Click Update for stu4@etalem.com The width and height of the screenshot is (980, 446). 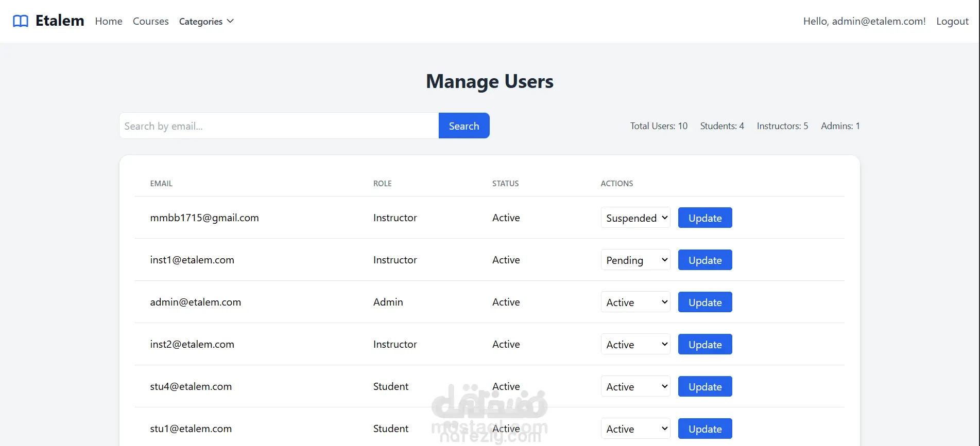704,386
